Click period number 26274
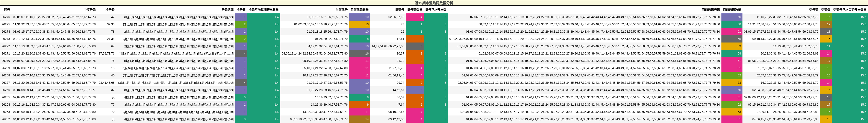The width and height of the screenshot is (868, 123). tap(6, 32)
